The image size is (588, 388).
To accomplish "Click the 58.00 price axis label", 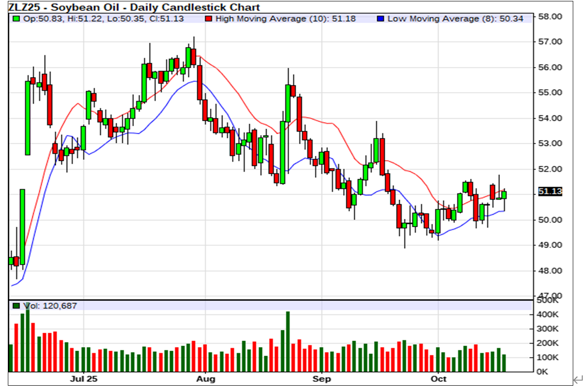I will [x=550, y=17].
